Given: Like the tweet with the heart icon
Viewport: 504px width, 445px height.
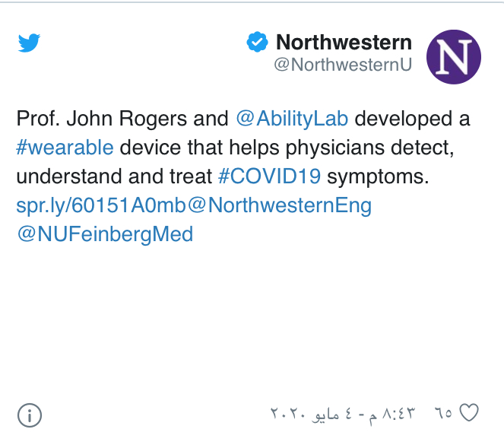Looking at the screenshot, I should click(x=470, y=413).
